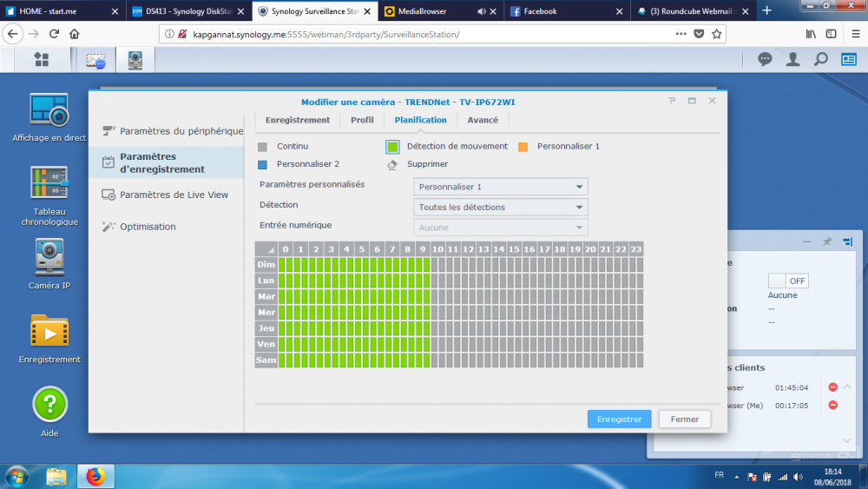Select the Supprimer eraser tool
Image resolution: width=868 pixels, height=489 pixels.
pos(391,163)
